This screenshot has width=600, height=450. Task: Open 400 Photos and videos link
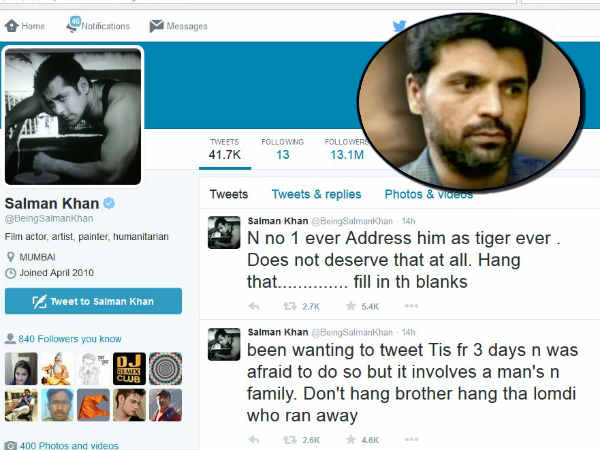69,445
